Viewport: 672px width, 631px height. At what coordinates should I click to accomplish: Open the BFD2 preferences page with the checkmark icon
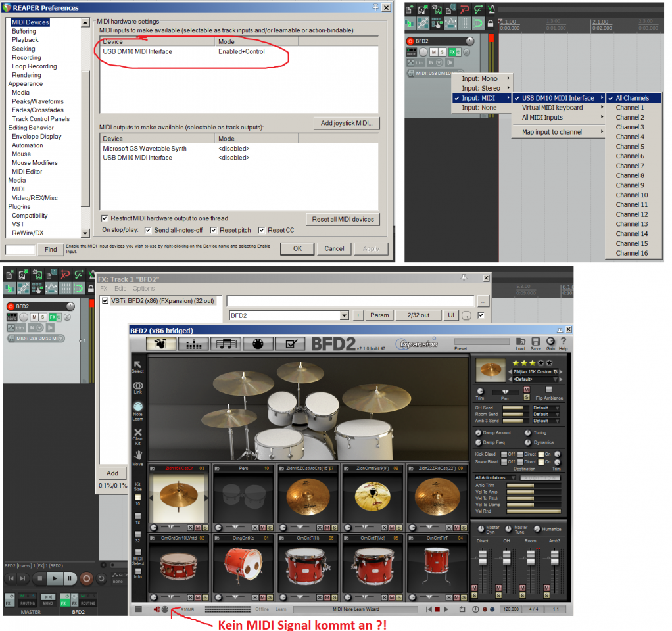pos(290,344)
